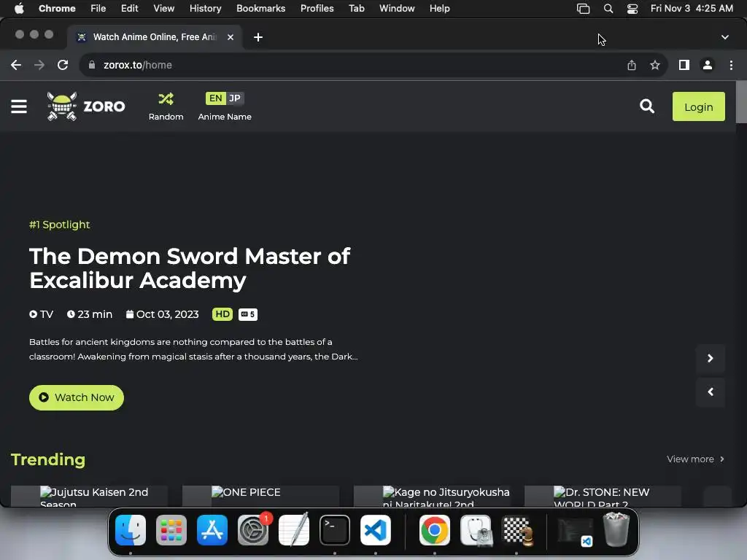Image resolution: width=747 pixels, height=560 pixels.
Task: Click the HD quality badge
Action: pos(222,314)
